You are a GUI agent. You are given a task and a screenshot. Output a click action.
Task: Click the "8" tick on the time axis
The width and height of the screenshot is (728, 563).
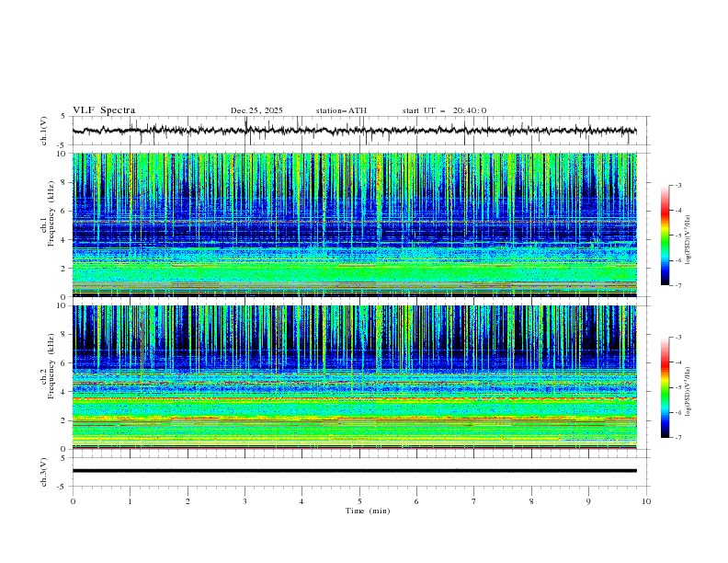[x=531, y=501]
